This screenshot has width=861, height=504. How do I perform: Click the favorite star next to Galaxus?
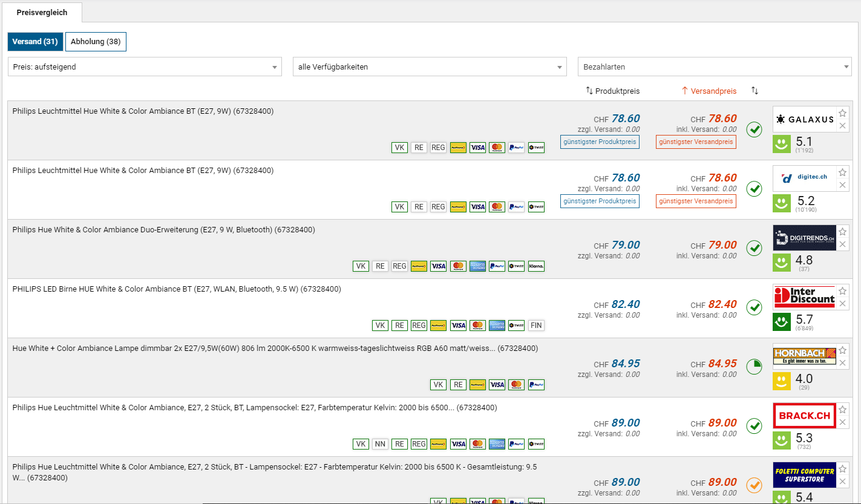click(842, 113)
